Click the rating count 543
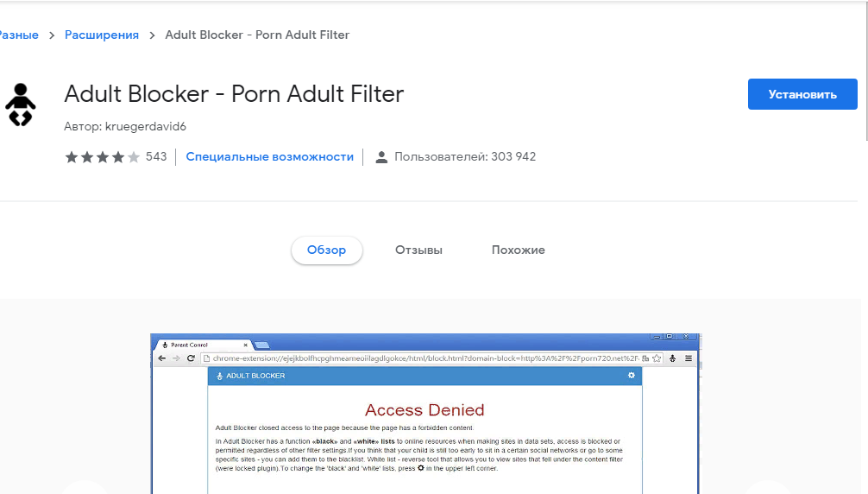This screenshot has height=494, width=868. pyautogui.click(x=156, y=156)
